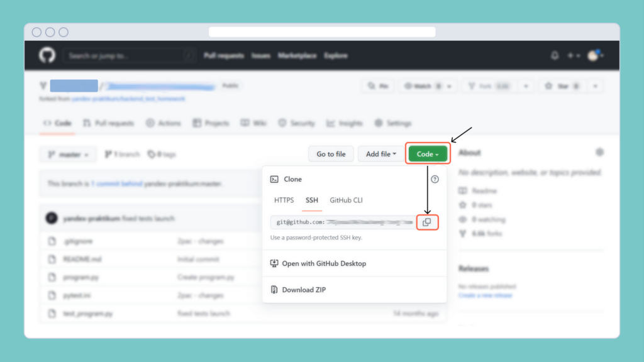Expand the green Code dropdown

[428, 154]
